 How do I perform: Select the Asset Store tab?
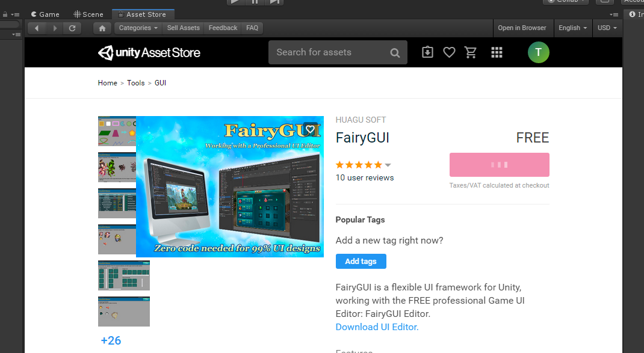click(143, 14)
